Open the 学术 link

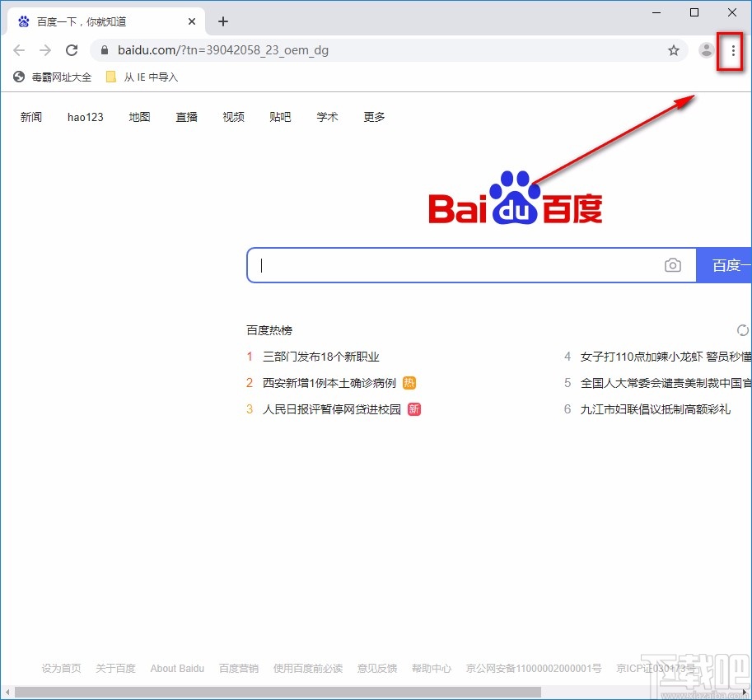(x=327, y=117)
